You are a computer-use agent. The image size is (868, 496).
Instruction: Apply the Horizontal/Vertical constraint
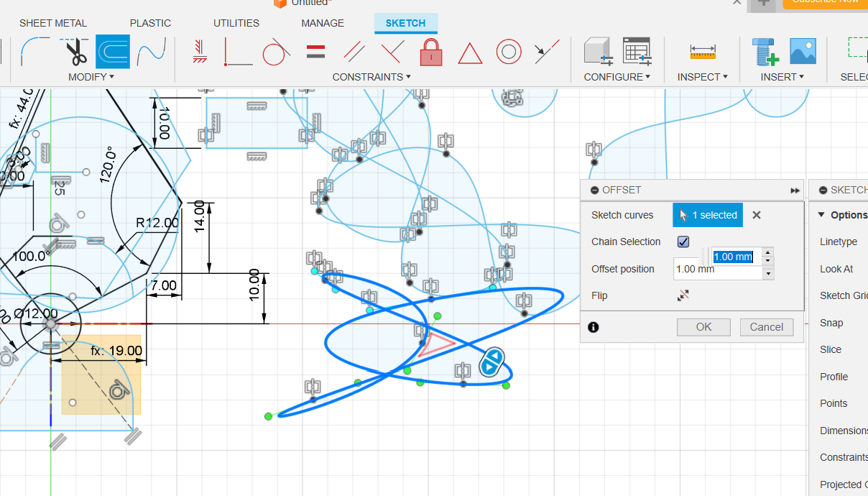point(199,52)
